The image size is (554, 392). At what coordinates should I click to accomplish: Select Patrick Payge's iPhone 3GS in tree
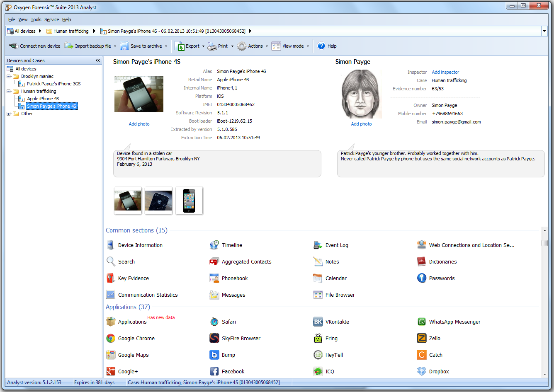tap(54, 84)
